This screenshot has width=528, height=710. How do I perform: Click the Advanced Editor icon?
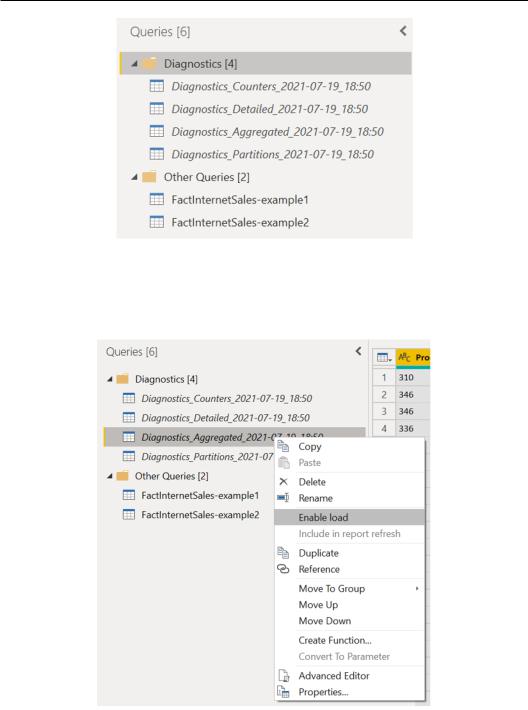point(284,676)
